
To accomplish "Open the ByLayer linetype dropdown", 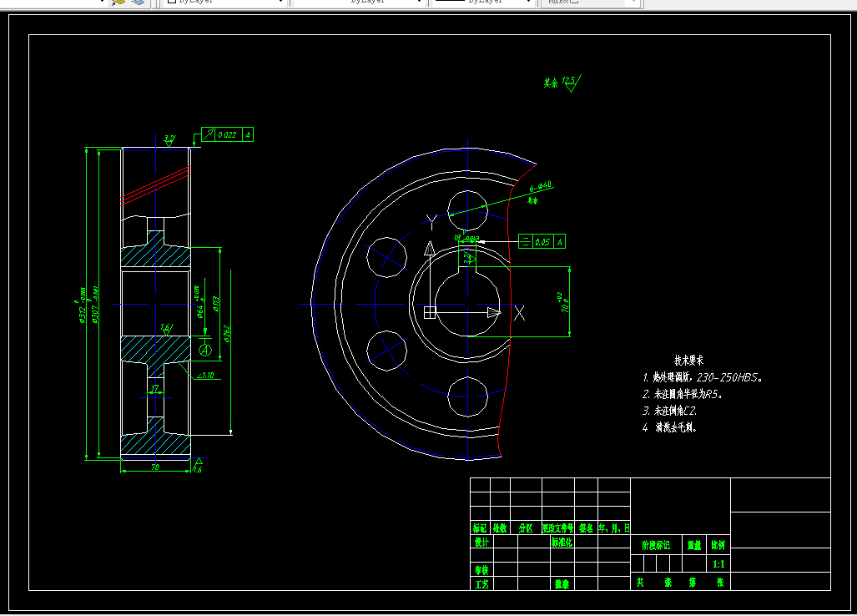I will coord(359,2).
